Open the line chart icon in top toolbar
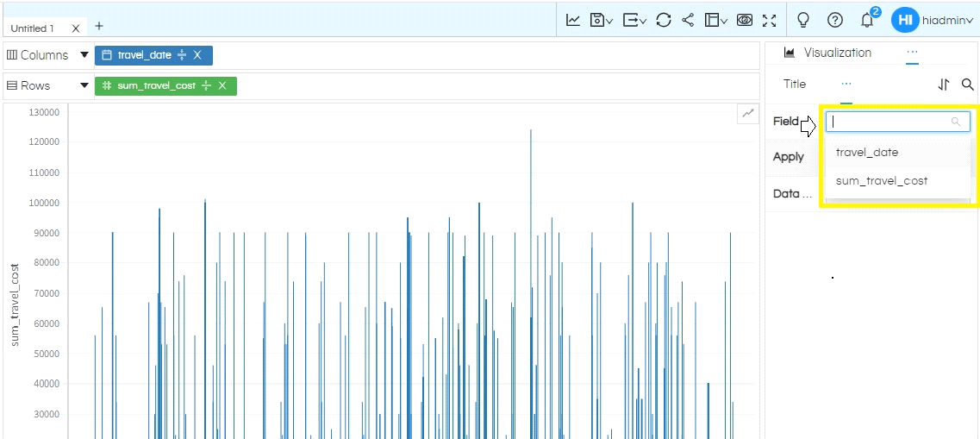Viewport: 980px width, 439px height. coord(573,20)
